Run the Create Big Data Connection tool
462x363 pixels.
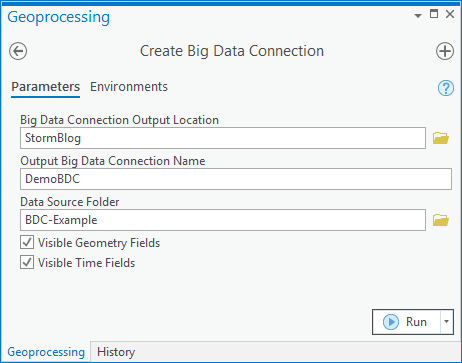tap(406, 322)
